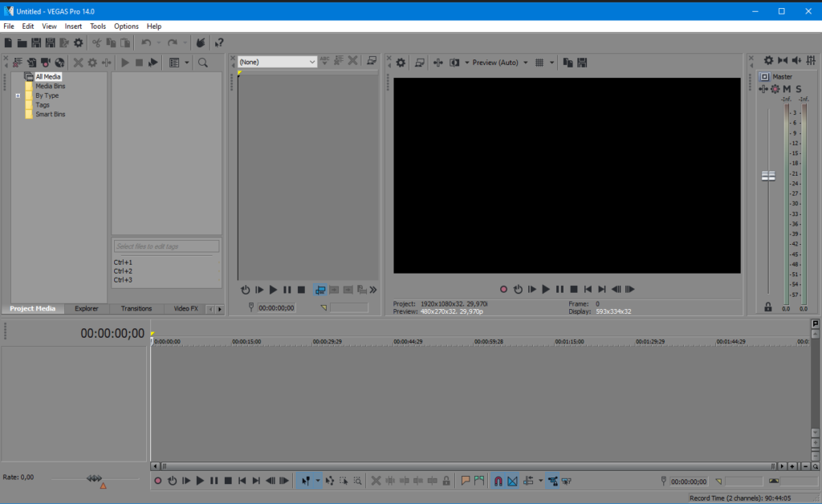Click the Interactive Tutorials hand icon
This screenshot has height=504, width=822.
[x=200, y=43]
